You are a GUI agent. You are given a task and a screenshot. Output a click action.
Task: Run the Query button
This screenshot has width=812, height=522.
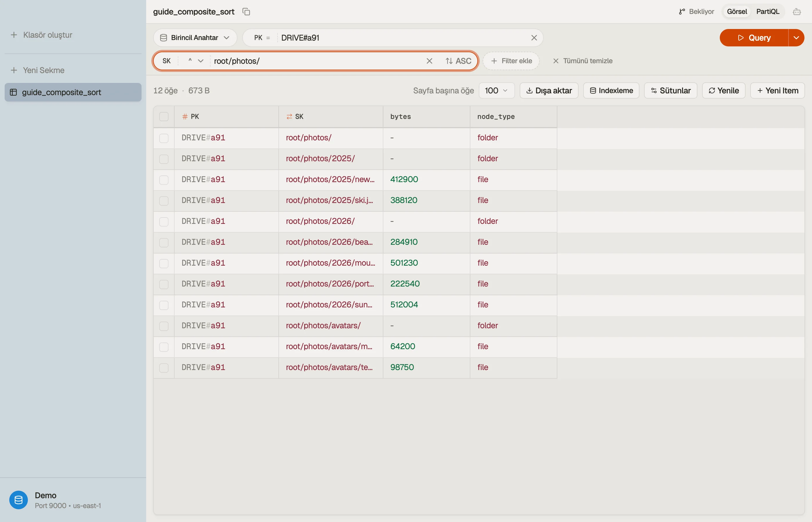(754, 38)
